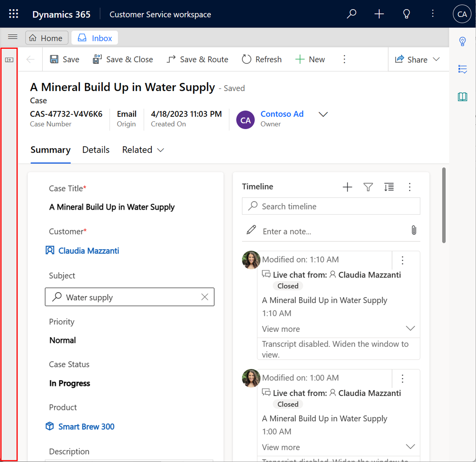This screenshot has width=476, height=462.
Task: Click the Claudia Mazzanti contact icon
Action: pyautogui.click(x=50, y=250)
